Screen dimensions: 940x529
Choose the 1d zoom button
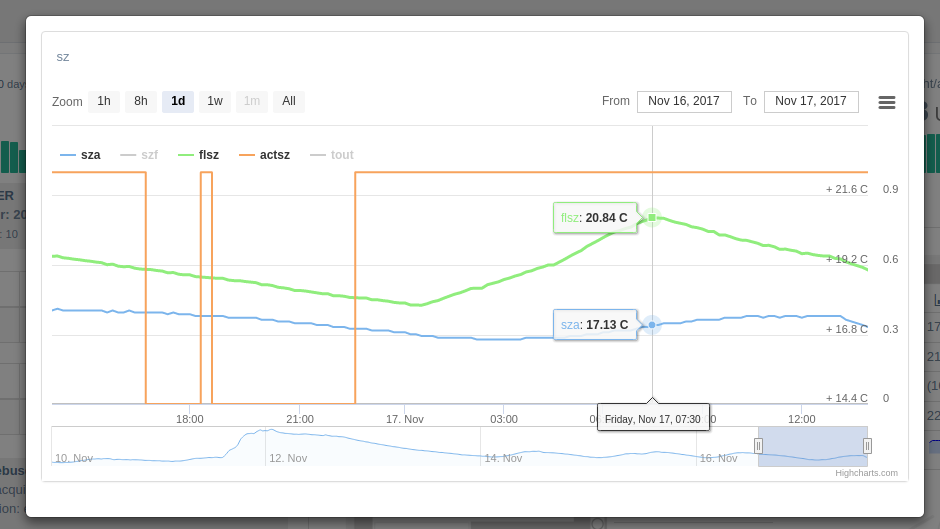(x=178, y=101)
